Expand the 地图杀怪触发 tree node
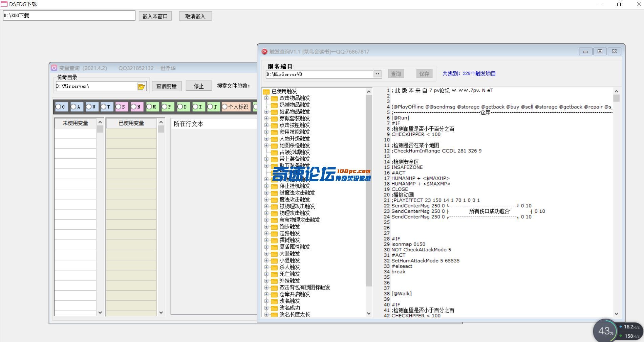 pyautogui.click(x=266, y=145)
